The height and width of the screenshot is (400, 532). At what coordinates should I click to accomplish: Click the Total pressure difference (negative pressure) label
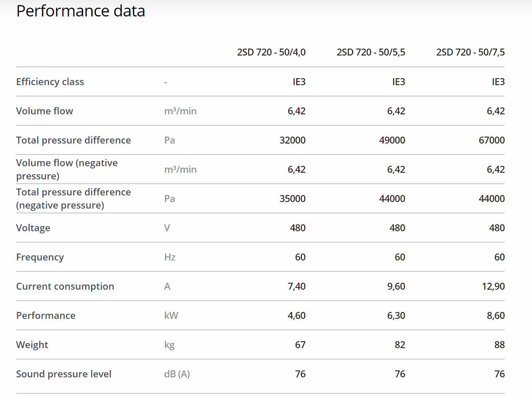[x=73, y=199]
